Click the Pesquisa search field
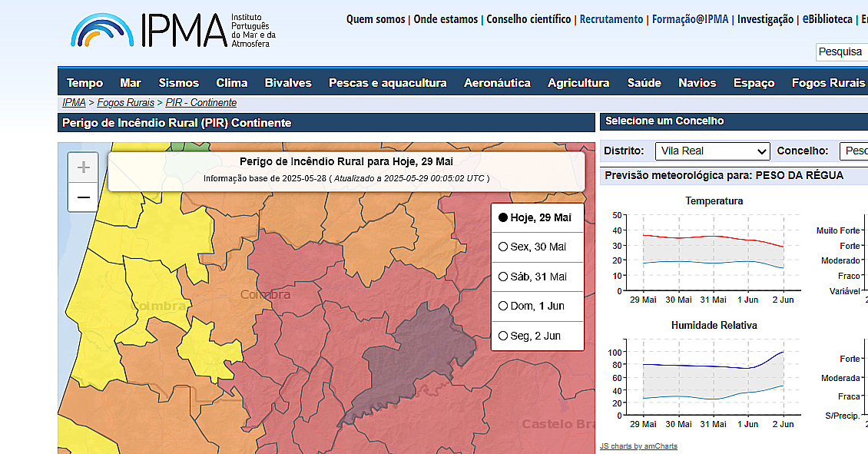 click(x=841, y=51)
